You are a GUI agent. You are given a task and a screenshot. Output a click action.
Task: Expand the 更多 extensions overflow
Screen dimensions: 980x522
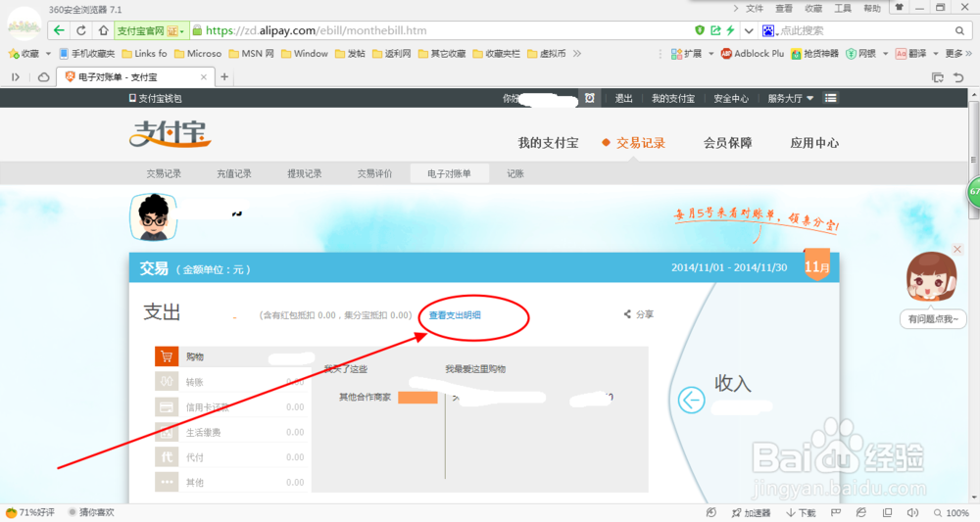[958, 54]
